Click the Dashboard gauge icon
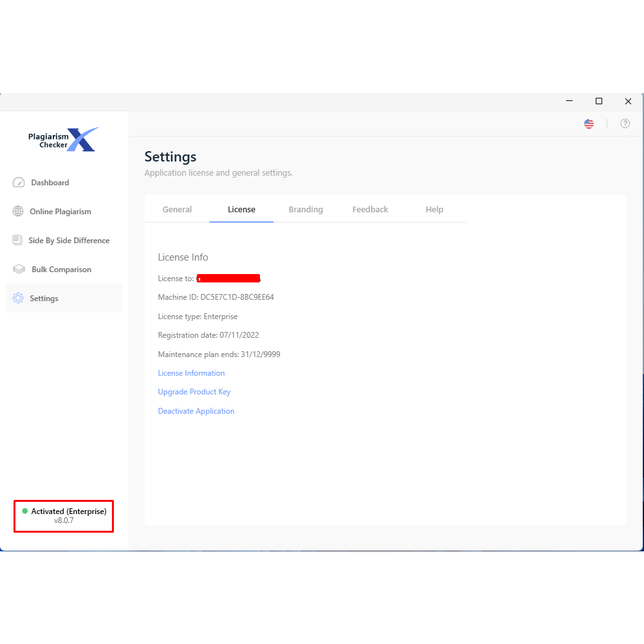 click(19, 183)
